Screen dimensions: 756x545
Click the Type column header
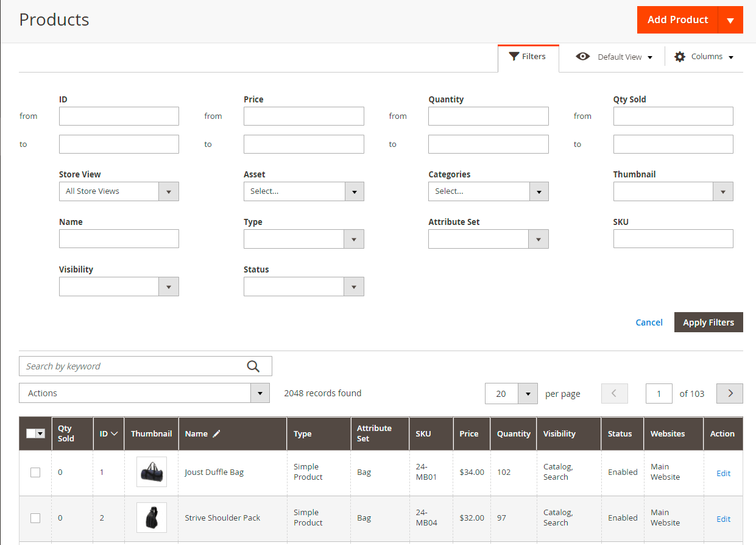(x=319, y=433)
